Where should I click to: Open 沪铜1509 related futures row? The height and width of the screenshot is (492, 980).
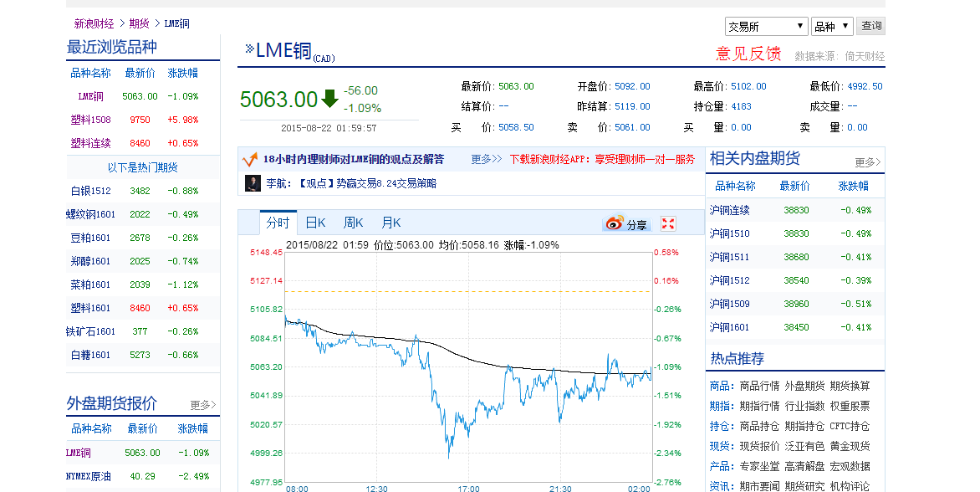729,304
